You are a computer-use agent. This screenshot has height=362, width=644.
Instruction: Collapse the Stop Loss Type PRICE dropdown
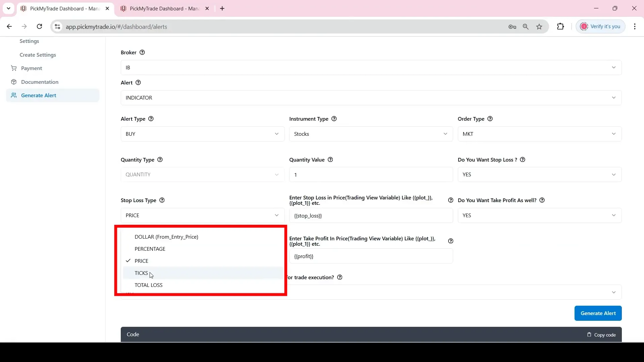(203, 216)
